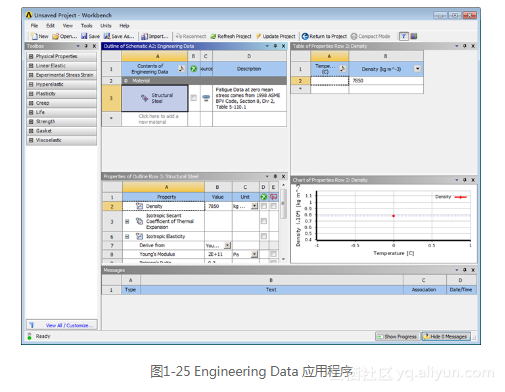Click the Hide 0 Messages button
This screenshot has width=505, height=392.
(x=445, y=337)
